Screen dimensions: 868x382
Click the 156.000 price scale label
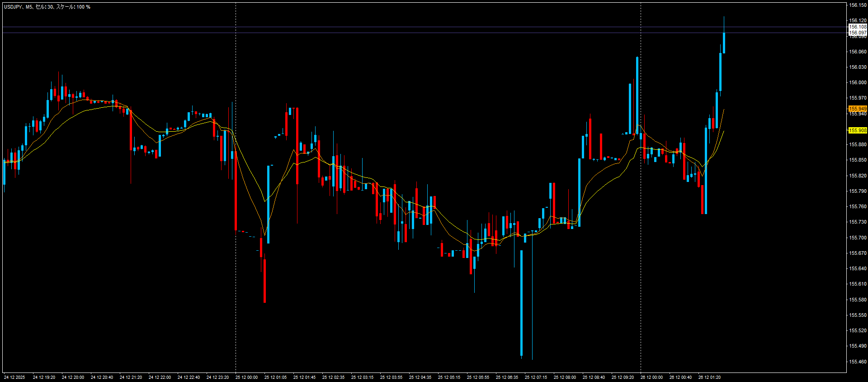coord(858,82)
